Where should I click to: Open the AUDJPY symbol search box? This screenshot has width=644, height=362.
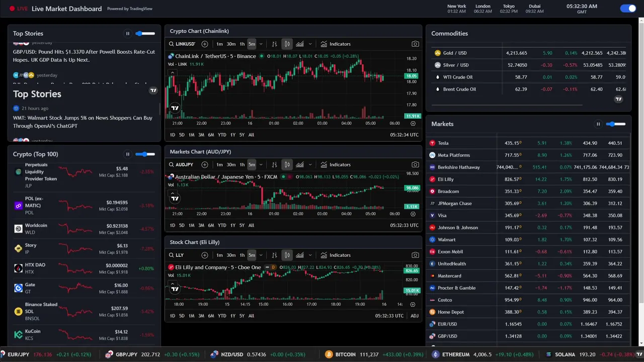click(x=182, y=165)
